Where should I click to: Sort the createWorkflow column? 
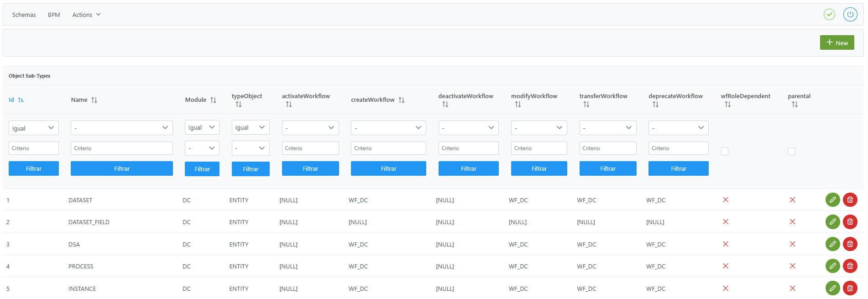click(x=402, y=100)
